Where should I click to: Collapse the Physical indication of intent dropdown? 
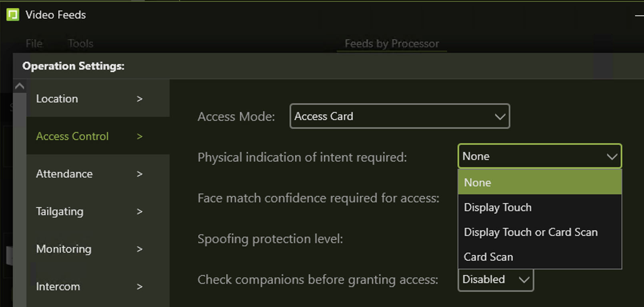coord(539,156)
